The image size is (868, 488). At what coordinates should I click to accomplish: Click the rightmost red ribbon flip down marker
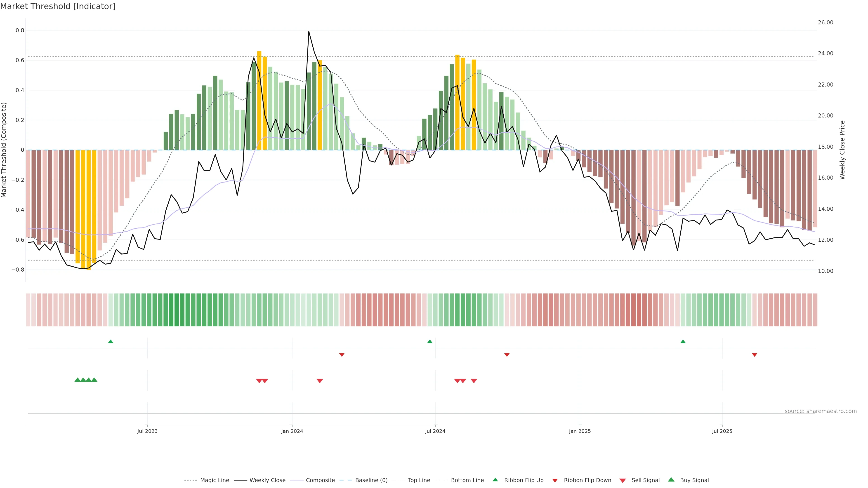[755, 355]
